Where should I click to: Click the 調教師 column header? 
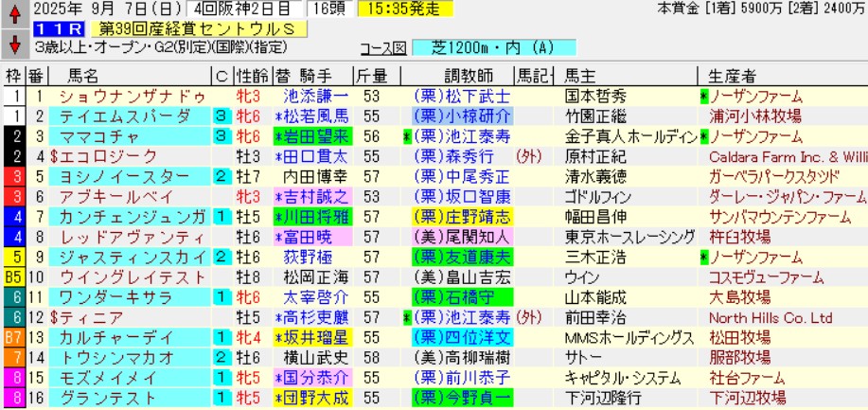point(463,76)
